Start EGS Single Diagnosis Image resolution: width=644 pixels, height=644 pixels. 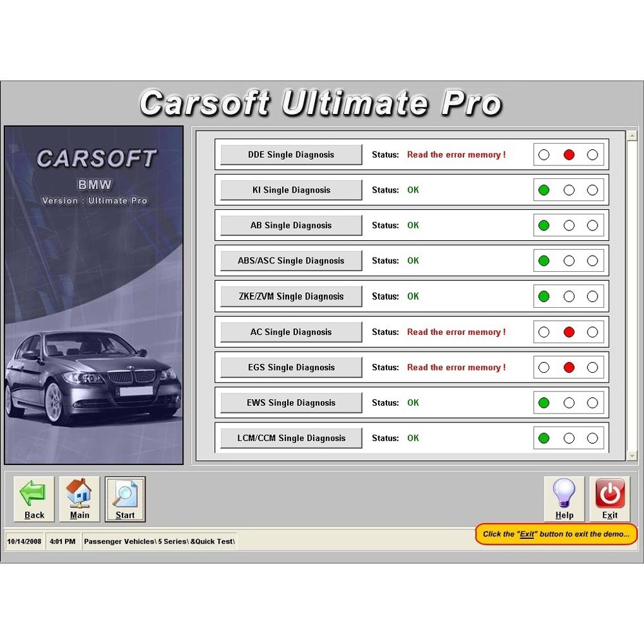pyautogui.click(x=291, y=368)
